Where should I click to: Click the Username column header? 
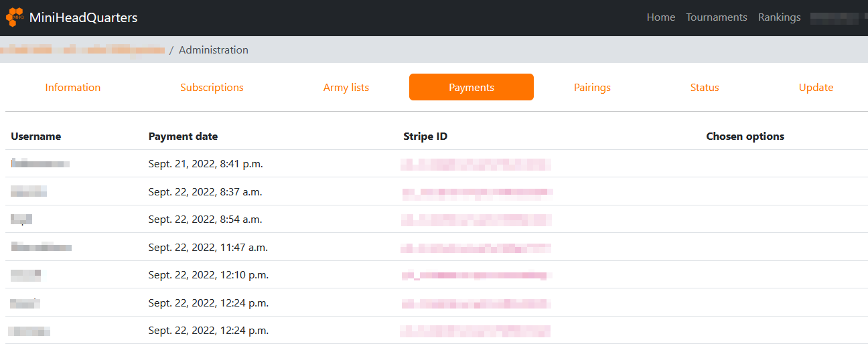coord(36,137)
